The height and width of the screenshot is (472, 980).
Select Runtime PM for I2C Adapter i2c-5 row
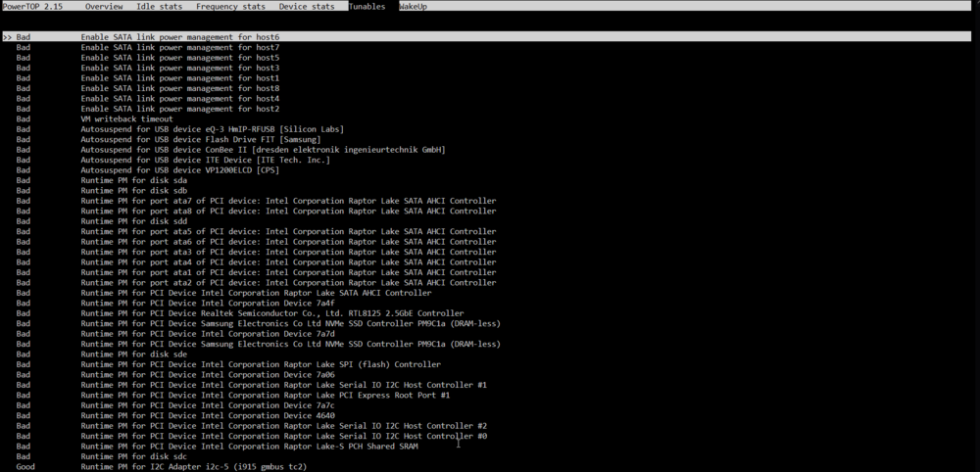162,467
